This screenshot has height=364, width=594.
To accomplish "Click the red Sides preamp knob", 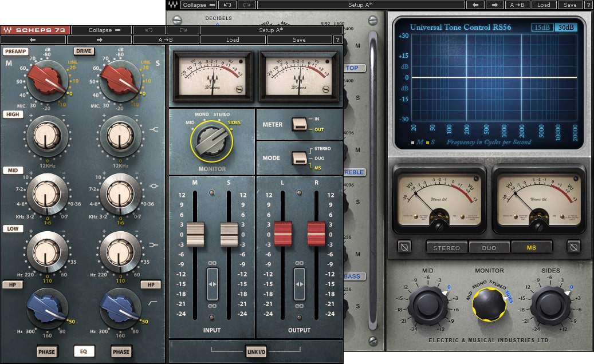I will coord(120,80).
